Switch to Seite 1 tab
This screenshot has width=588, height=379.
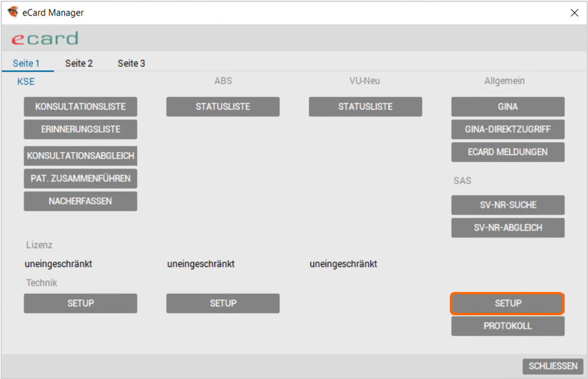[26, 63]
